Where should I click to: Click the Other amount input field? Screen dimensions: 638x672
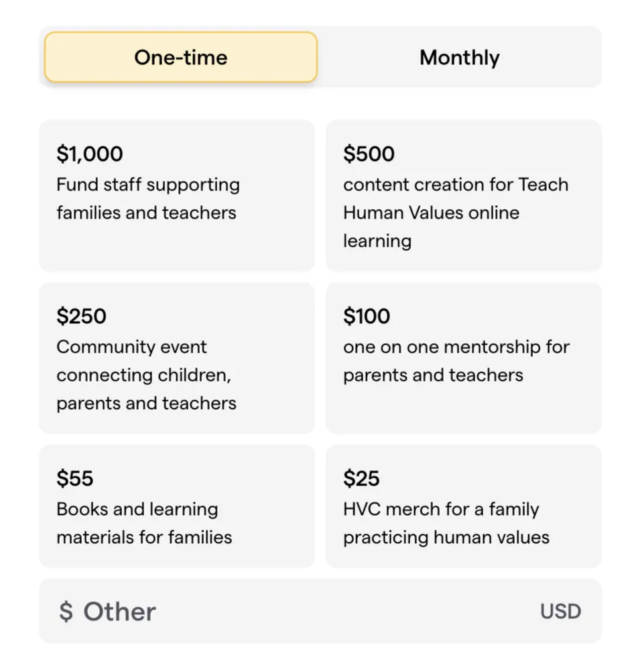click(x=302, y=611)
